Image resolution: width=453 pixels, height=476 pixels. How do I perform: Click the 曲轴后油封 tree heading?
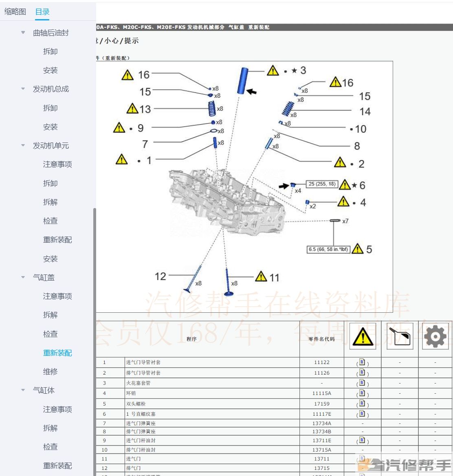coord(51,33)
